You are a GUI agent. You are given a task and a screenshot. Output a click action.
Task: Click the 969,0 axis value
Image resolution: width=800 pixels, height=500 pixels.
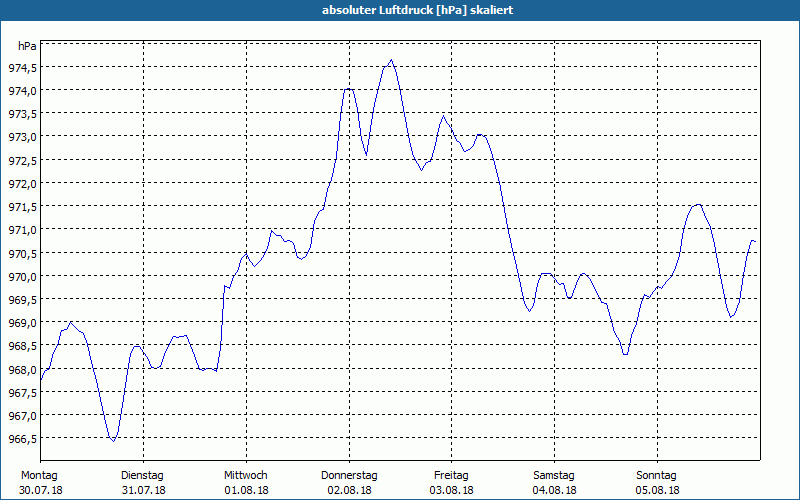22,323
